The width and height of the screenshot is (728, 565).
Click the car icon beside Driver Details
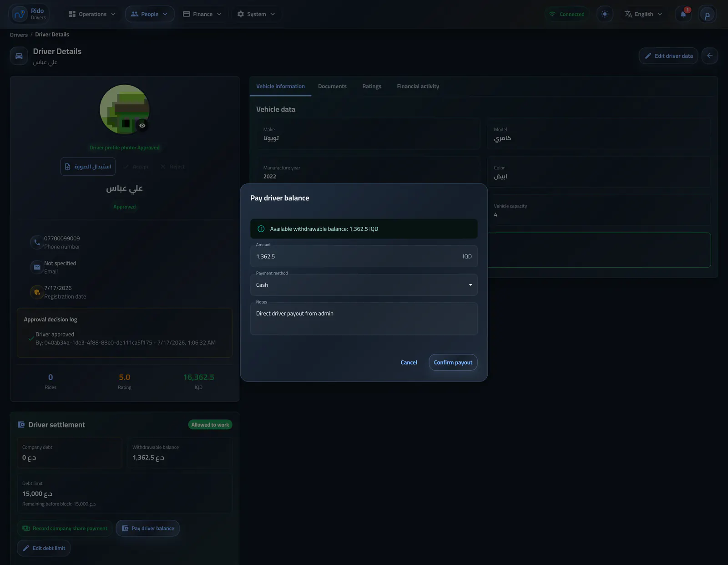tap(19, 56)
